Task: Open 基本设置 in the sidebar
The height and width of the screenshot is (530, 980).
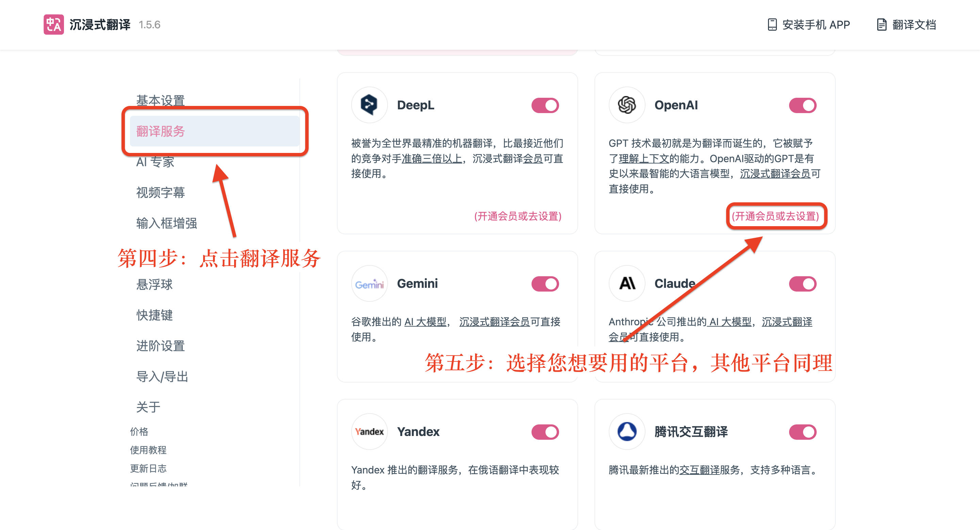Action: coord(161,100)
